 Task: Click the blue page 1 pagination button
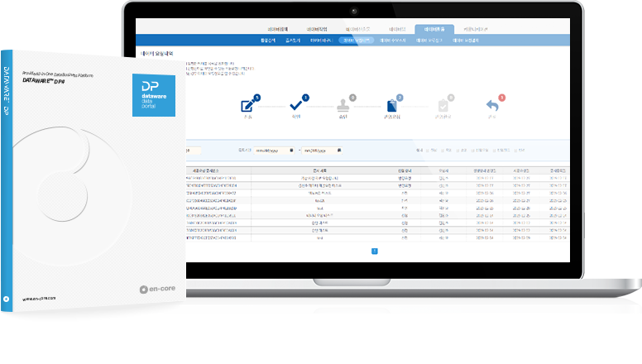pyautogui.click(x=374, y=251)
